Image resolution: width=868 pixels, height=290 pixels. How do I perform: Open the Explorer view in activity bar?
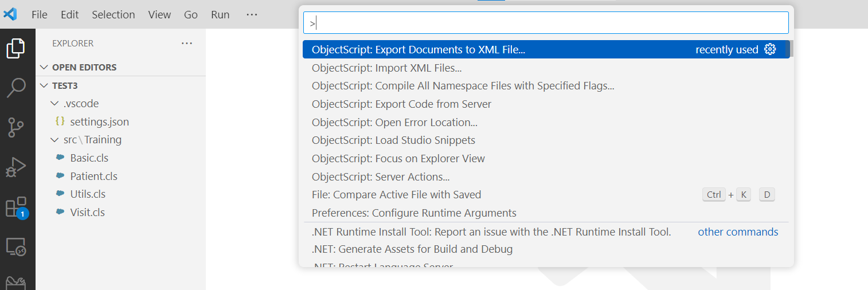[x=16, y=48]
